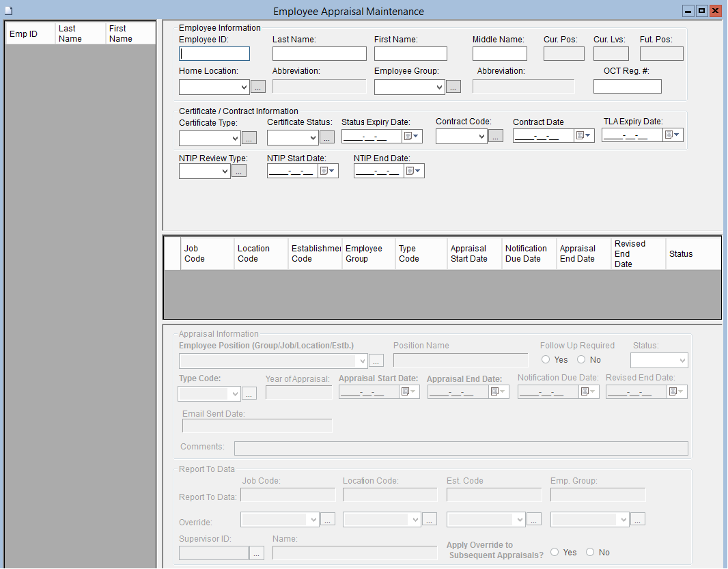The height and width of the screenshot is (569, 728).
Task: Click the Last Name column header in employee list
Action: pos(80,33)
